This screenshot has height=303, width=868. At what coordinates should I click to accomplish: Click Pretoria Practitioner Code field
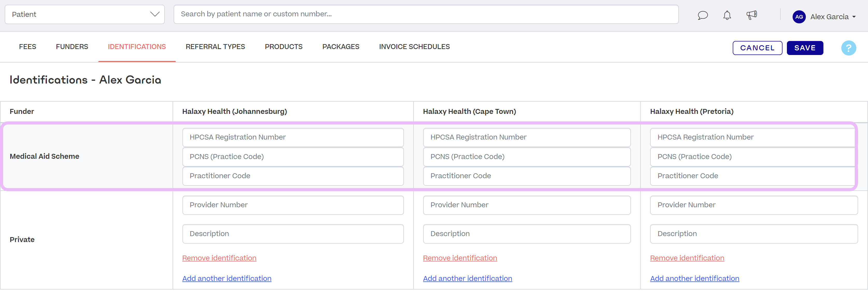coord(754,176)
